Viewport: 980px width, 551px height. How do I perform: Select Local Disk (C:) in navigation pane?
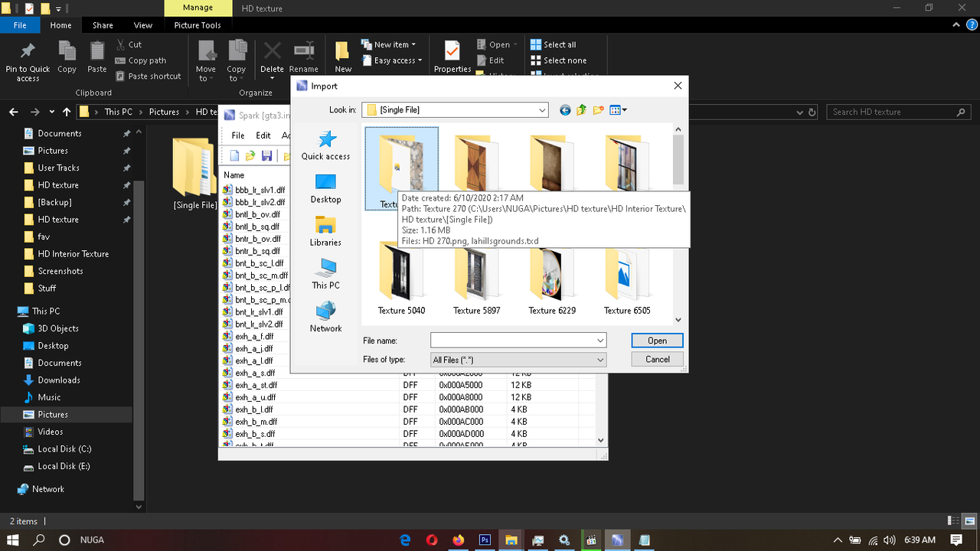[x=64, y=449]
